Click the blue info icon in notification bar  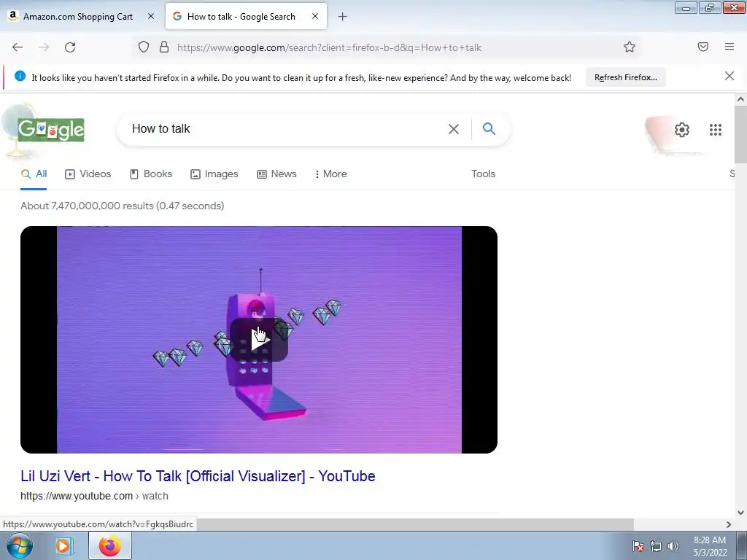coord(20,76)
